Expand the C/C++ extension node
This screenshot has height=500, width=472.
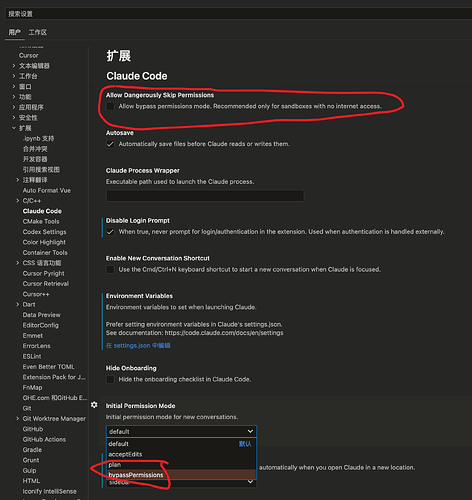tap(18, 201)
